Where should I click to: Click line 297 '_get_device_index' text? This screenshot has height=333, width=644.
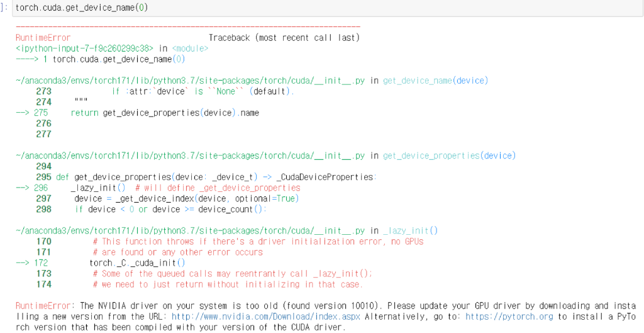155,198
